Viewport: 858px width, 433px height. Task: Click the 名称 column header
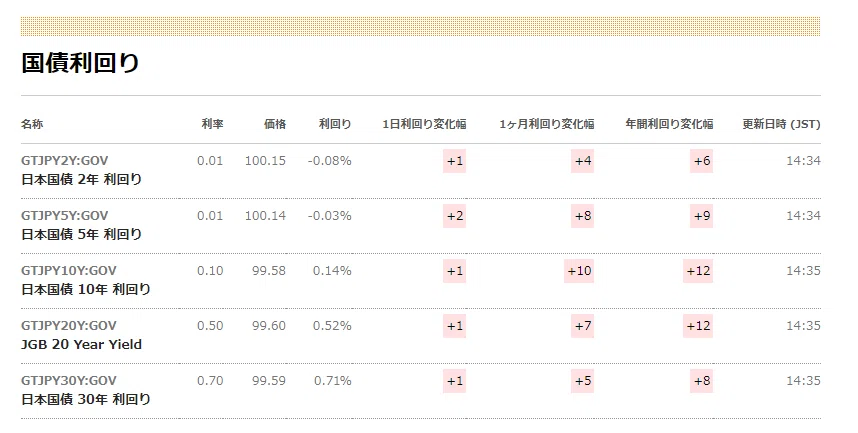point(32,124)
